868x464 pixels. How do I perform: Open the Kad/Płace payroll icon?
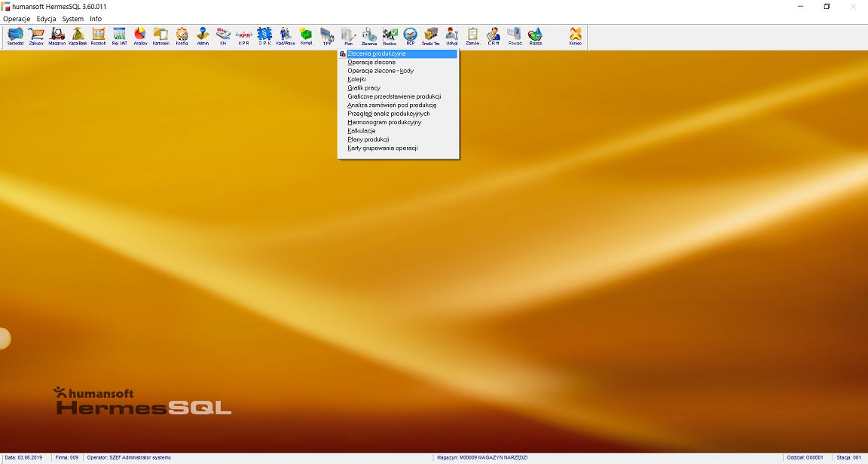tap(286, 37)
